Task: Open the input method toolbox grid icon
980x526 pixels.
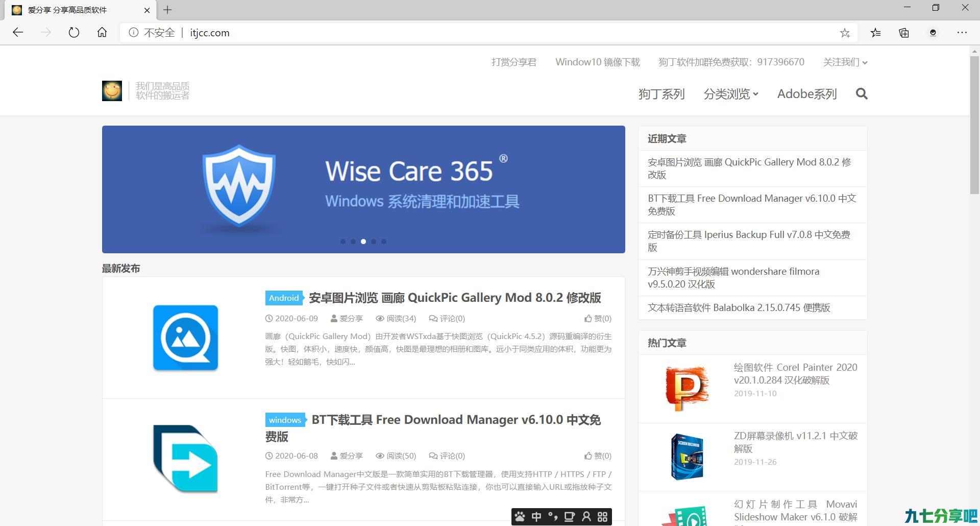Action: (x=602, y=517)
